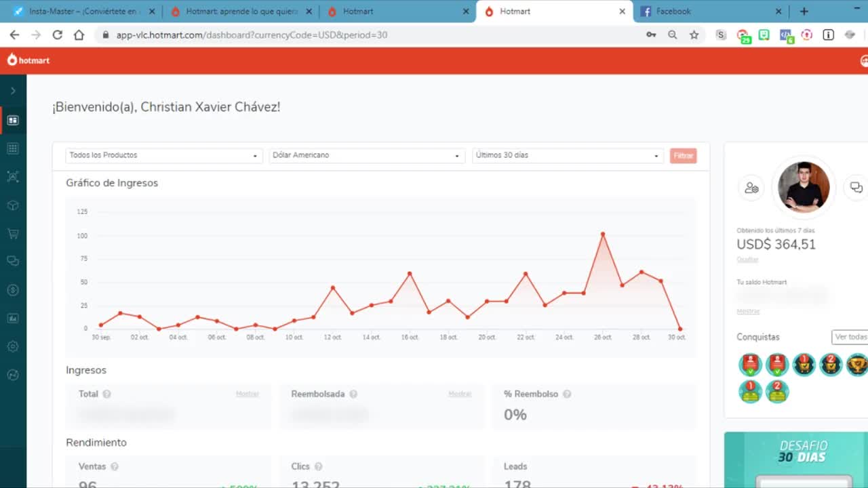
Task: Open the bottom circular sidebar icon
Action: click(x=13, y=375)
